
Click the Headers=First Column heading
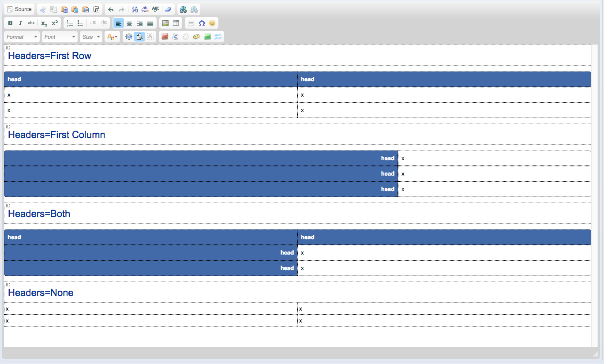tap(56, 135)
